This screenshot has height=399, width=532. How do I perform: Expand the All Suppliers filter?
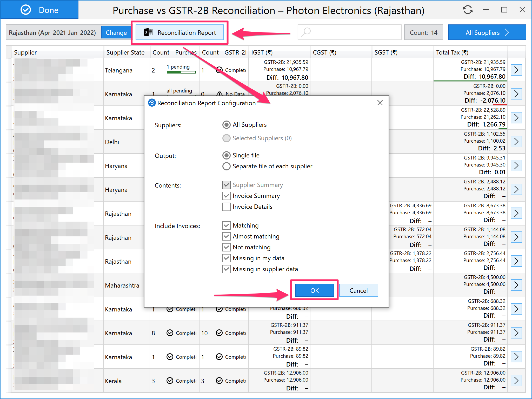[487, 32]
